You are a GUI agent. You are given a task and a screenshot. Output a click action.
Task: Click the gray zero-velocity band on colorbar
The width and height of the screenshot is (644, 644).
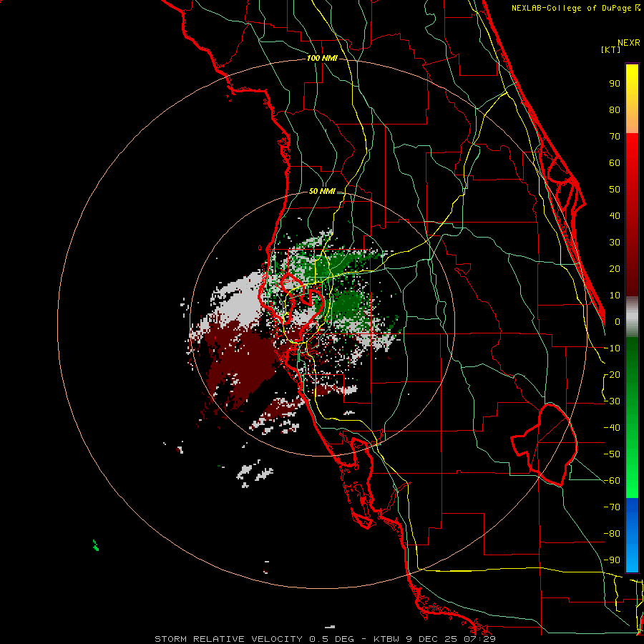[x=632, y=317]
